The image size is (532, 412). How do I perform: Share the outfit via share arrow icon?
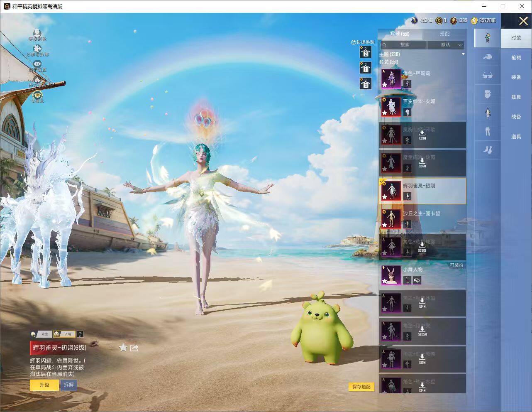pos(134,348)
